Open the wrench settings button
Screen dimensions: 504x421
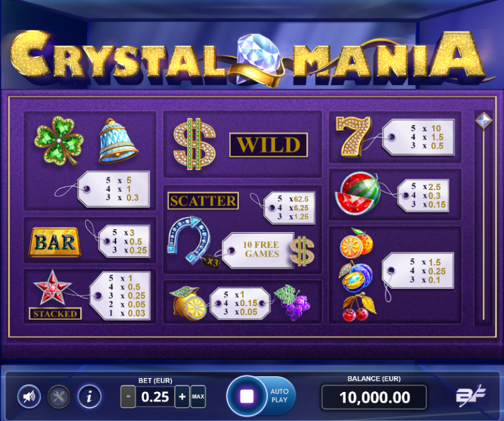point(59,396)
